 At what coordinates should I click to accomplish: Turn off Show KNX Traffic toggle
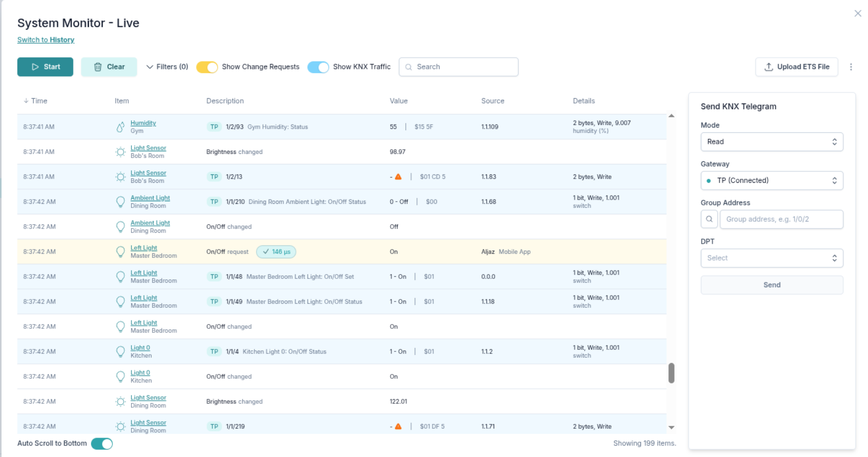(x=318, y=67)
